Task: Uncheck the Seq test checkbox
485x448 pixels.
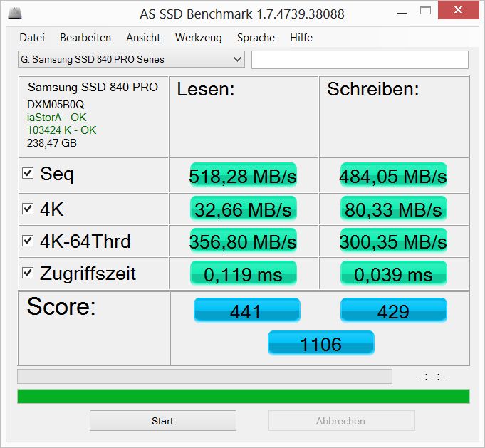Action: (28, 173)
